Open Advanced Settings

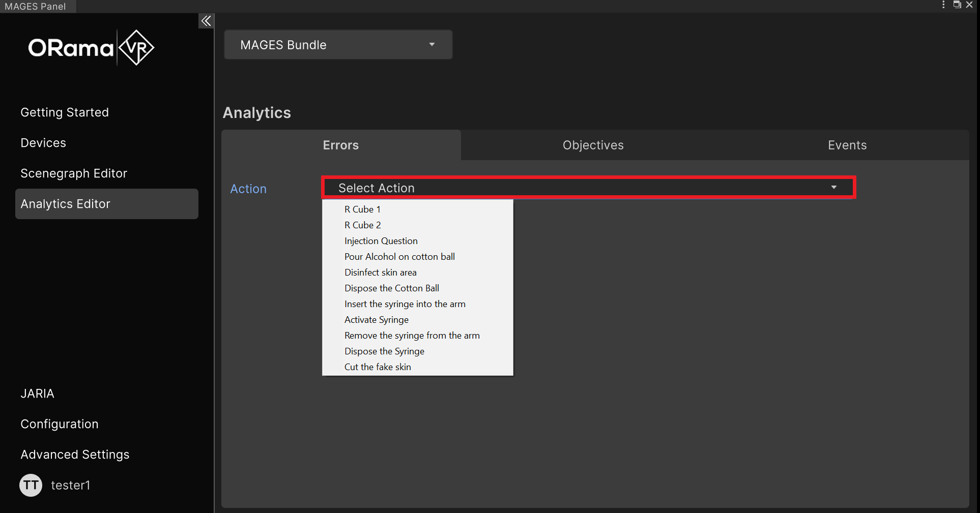[x=74, y=454]
